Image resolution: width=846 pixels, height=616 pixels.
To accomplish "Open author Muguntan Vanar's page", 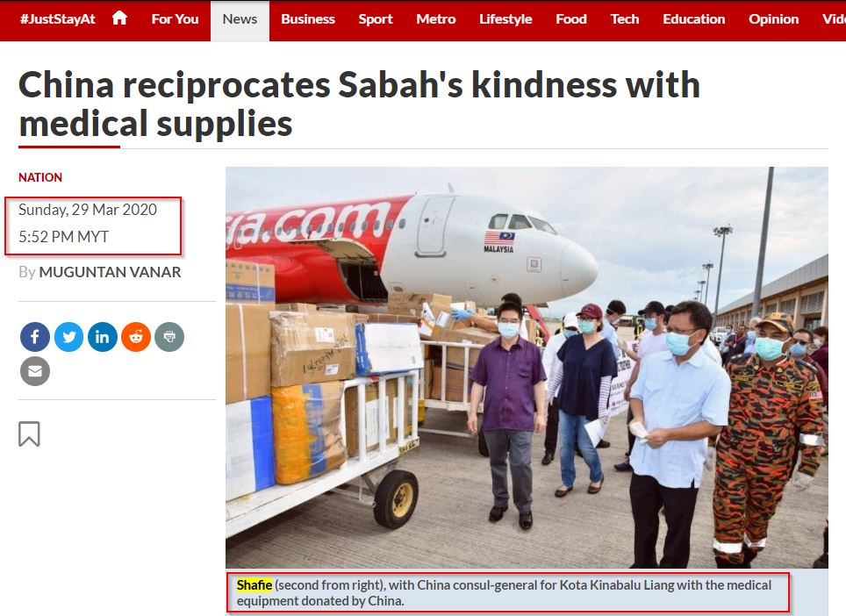I will (110, 272).
